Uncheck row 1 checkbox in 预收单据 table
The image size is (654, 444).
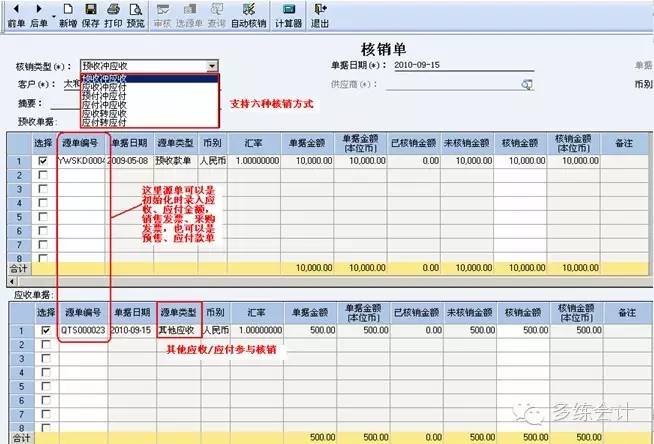43,161
